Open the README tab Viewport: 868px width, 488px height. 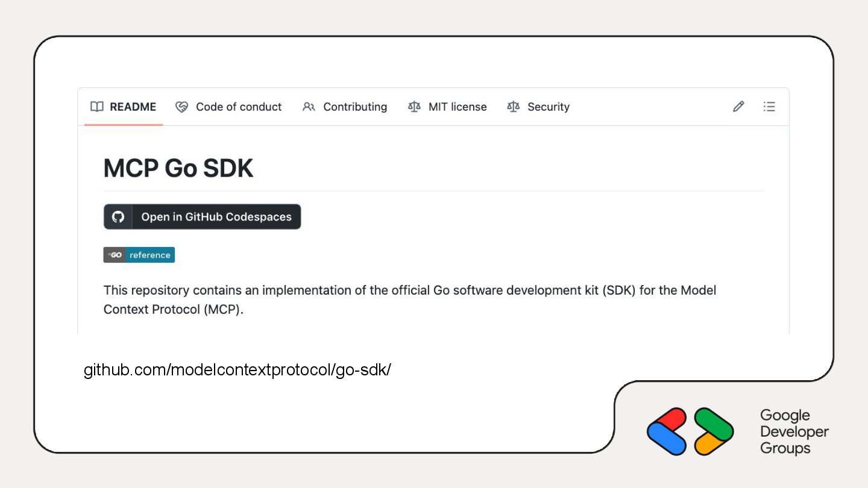pos(124,107)
